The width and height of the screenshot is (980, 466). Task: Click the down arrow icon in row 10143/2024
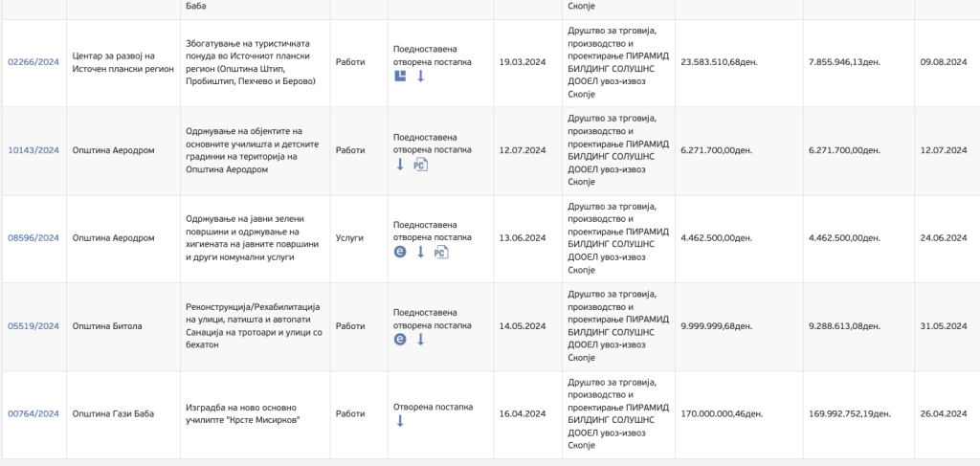[400, 165]
